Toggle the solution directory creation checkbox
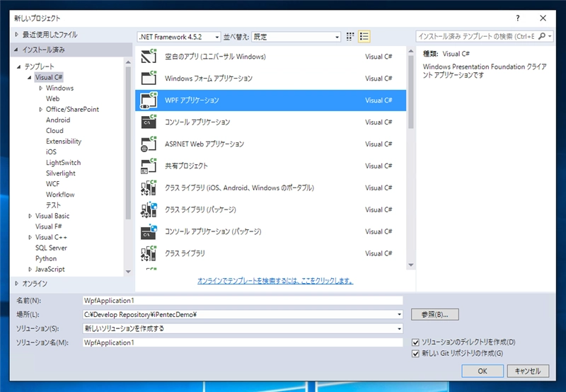The image size is (566, 392). [x=415, y=342]
